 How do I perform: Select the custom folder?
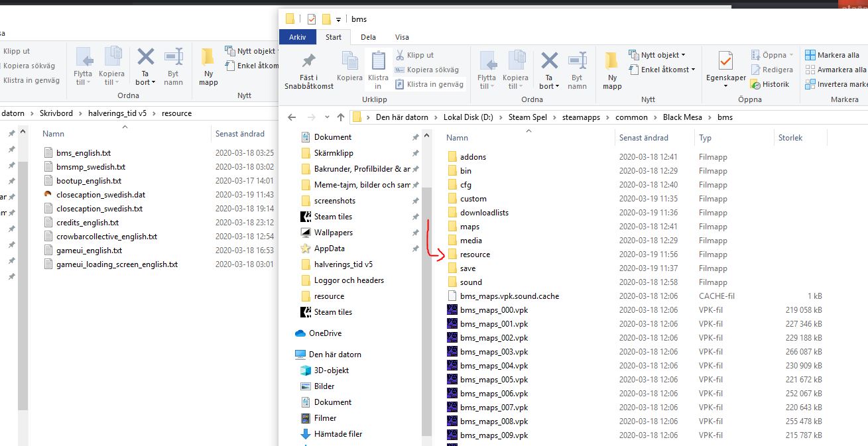(x=473, y=199)
